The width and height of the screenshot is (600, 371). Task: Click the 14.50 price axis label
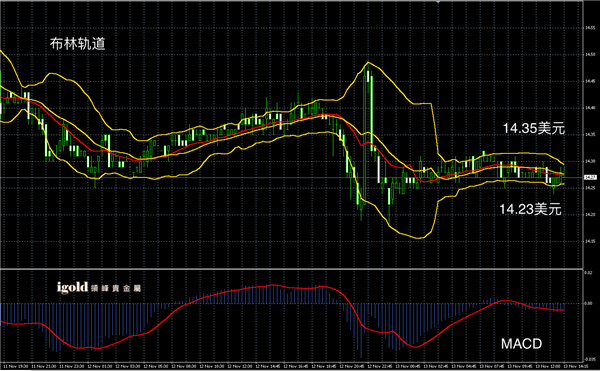tap(590, 55)
